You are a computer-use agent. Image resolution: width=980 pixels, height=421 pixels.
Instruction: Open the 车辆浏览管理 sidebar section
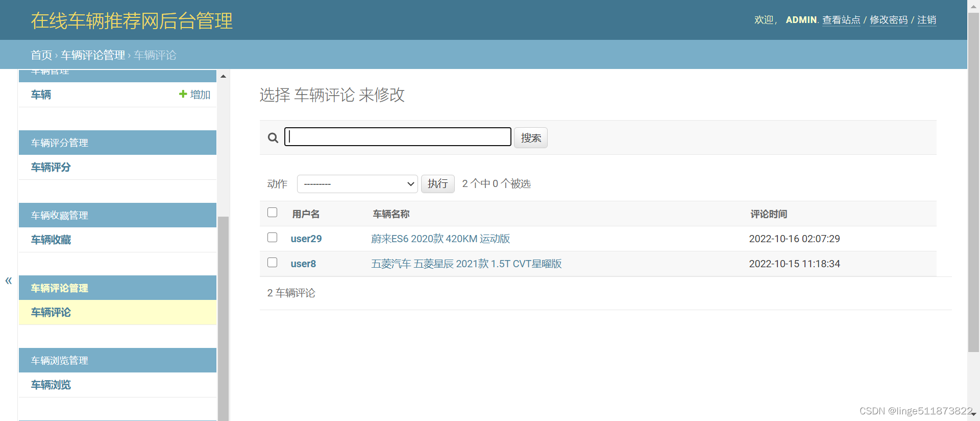coord(60,361)
